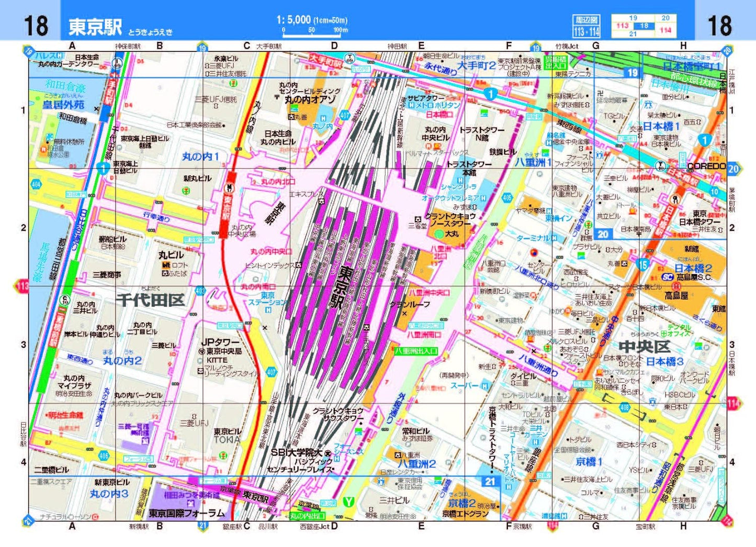Viewport: 756px width, 547px height.
Task: Click the green Daimaru circle marker
Action: [438, 234]
